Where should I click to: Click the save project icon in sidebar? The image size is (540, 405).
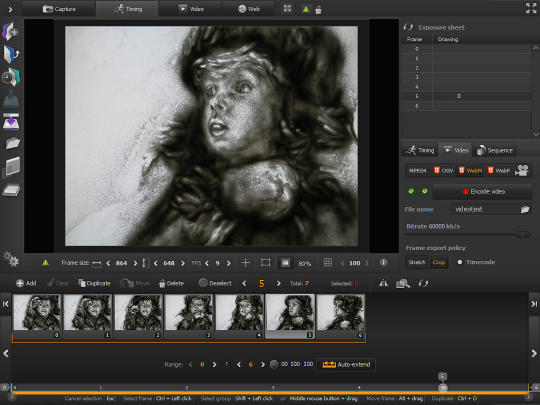click(11, 99)
